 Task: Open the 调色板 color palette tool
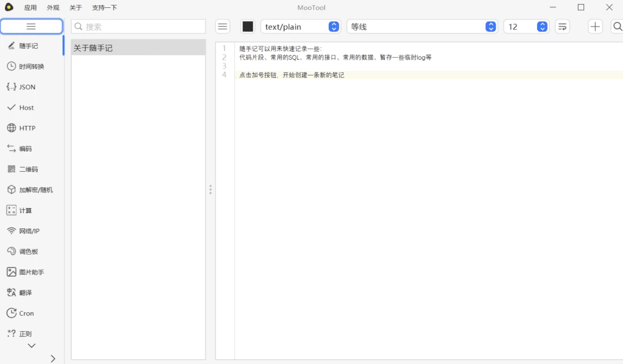pos(23,251)
